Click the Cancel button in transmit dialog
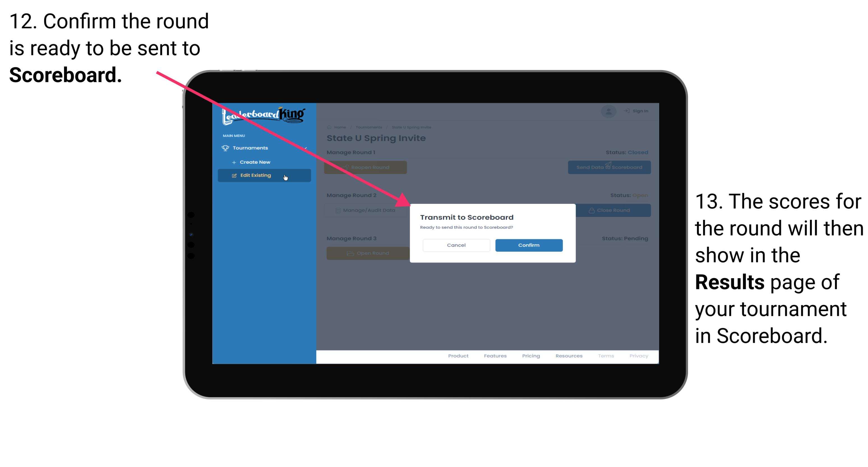The image size is (868, 467). [x=456, y=244]
